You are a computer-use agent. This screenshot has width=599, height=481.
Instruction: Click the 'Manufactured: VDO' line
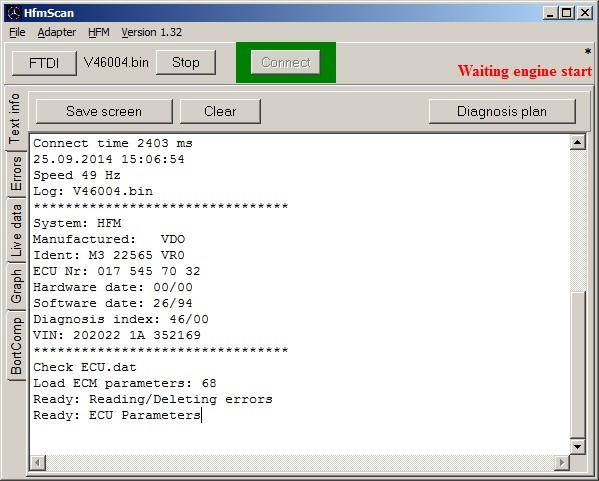(109, 240)
